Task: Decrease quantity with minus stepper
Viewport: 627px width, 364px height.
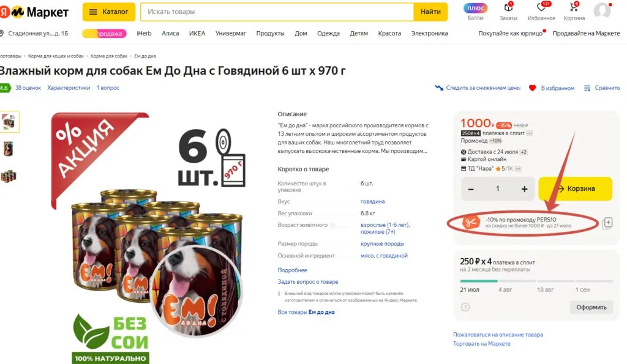Action: [x=471, y=189]
